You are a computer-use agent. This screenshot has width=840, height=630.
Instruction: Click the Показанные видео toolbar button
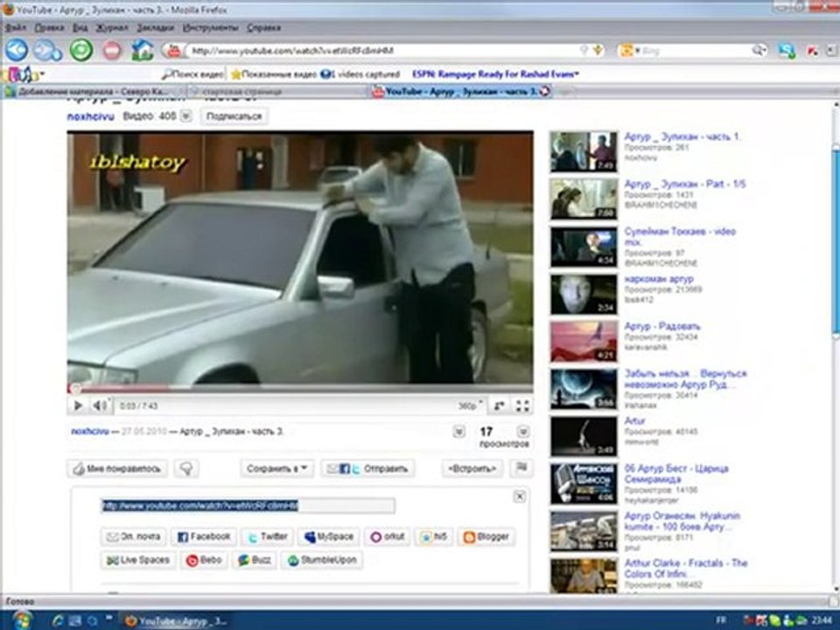(273, 74)
